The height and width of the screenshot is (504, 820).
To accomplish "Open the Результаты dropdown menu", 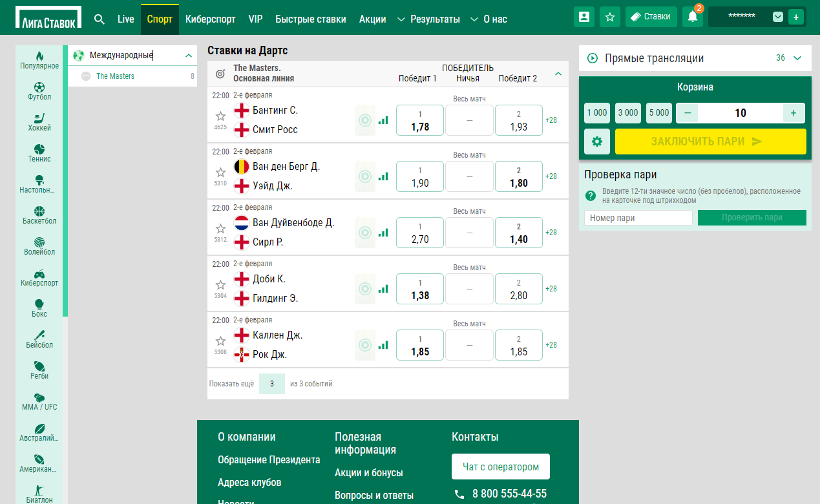I will click(428, 19).
